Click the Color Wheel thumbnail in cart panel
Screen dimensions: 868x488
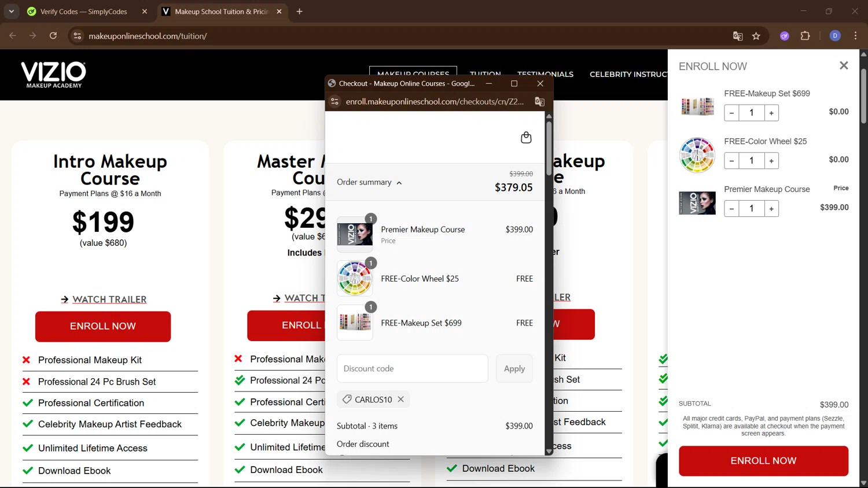click(x=697, y=155)
